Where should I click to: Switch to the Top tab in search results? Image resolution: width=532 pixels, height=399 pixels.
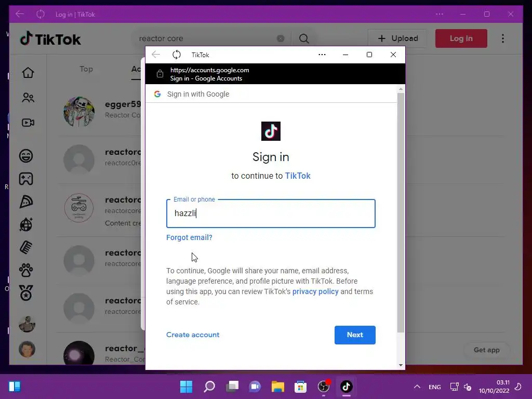click(x=86, y=69)
